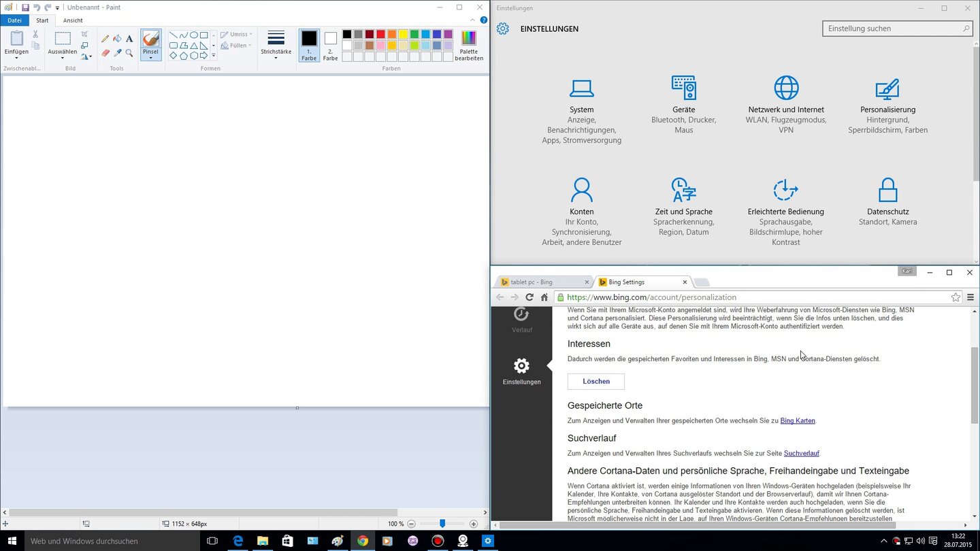Image resolution: width=980 pixels, height=551 pixels.
Task: Select the Magnifier tool in Paint
Action: coord(129,52)
